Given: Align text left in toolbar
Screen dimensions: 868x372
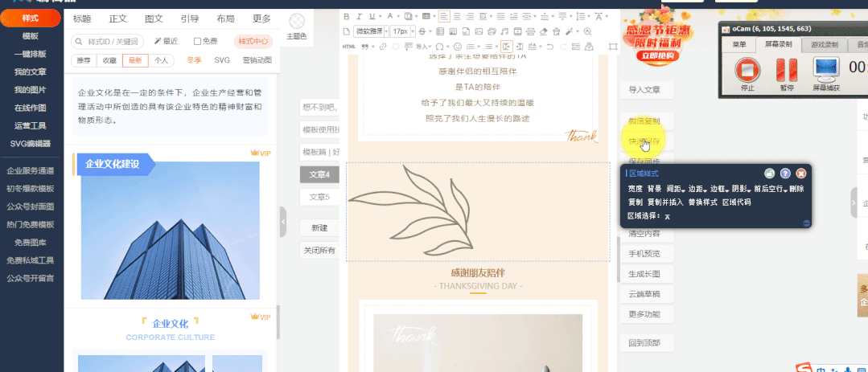Looking at the screenshot, I should coord(444,16).
